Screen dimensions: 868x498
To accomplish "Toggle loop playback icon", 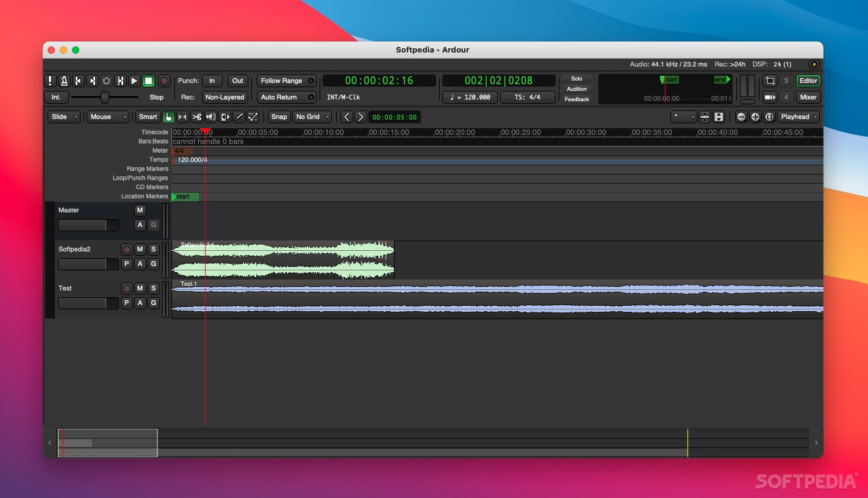I will [x=106, y=81].
